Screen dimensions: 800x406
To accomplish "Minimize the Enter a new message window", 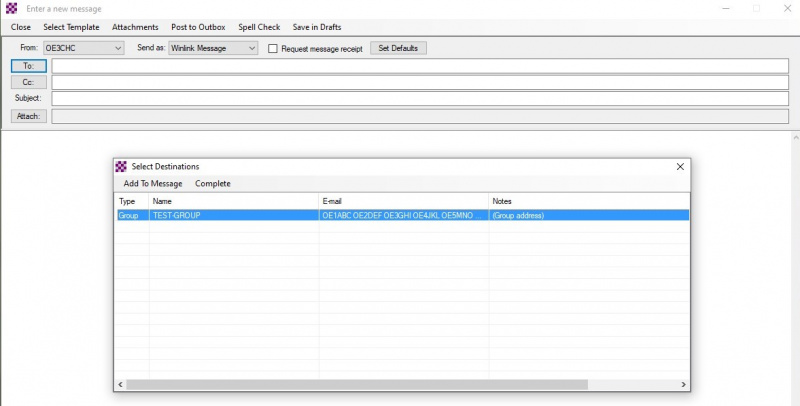I will (726, 8).
